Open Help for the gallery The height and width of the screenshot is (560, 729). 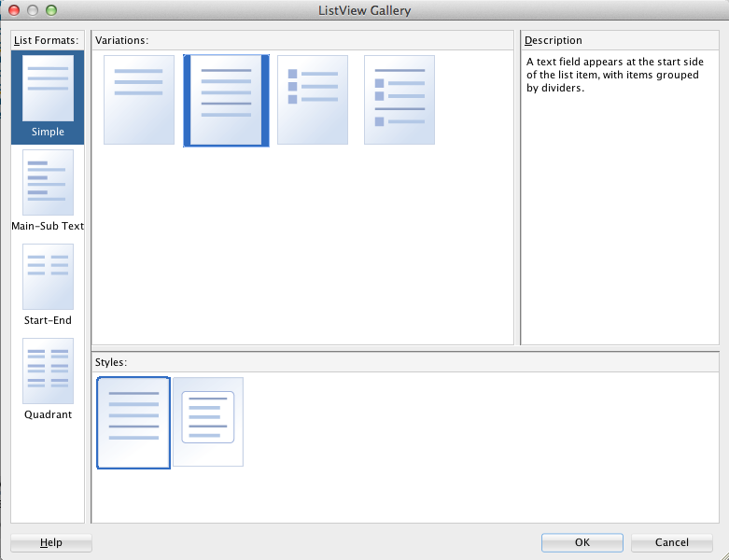pyautogui.click(x=51, y=542)
